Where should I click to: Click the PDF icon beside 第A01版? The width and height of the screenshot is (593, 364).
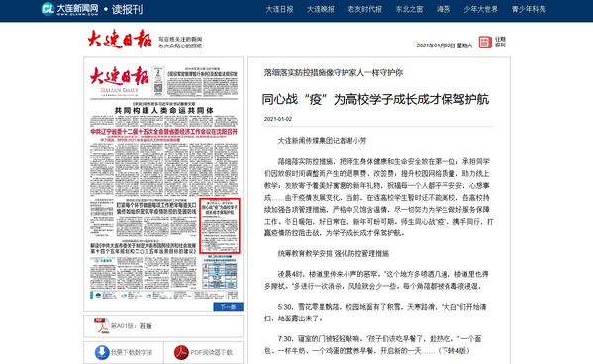[x=101, y=326]
